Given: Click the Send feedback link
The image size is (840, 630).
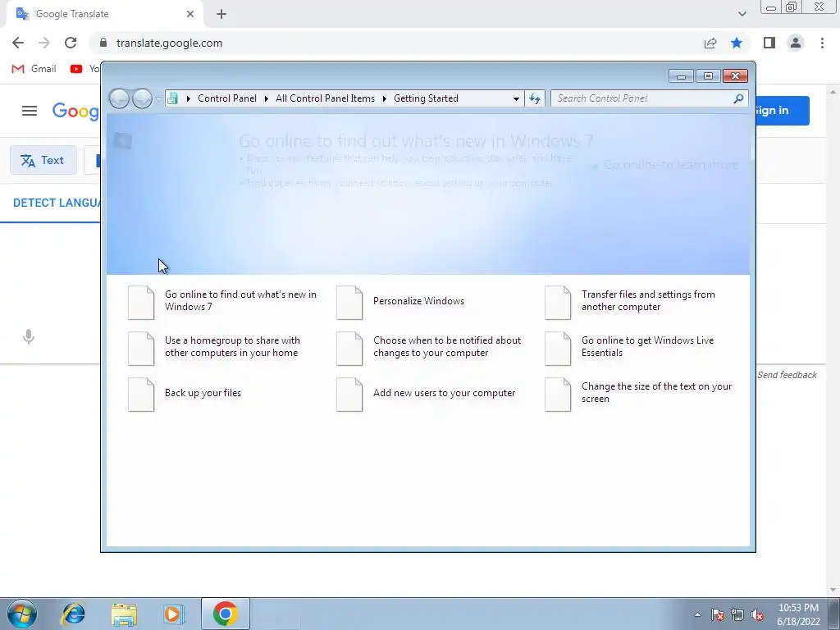Looking at the screenshot, I should click(x=787, y=375).
